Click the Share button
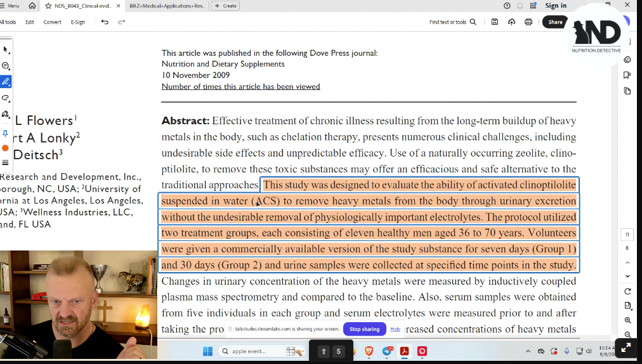Viewport: 642px width, 364px height. [555, 22]
